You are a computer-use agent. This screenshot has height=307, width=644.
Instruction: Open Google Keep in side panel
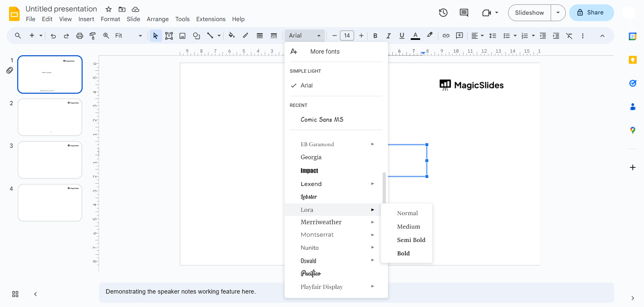point(632,60)
